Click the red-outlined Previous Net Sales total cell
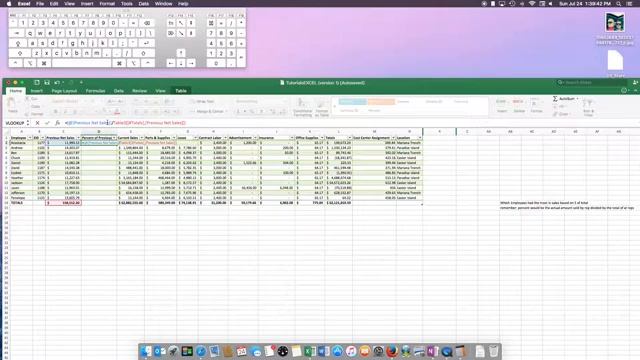640x360 pixels. point(63,202)
